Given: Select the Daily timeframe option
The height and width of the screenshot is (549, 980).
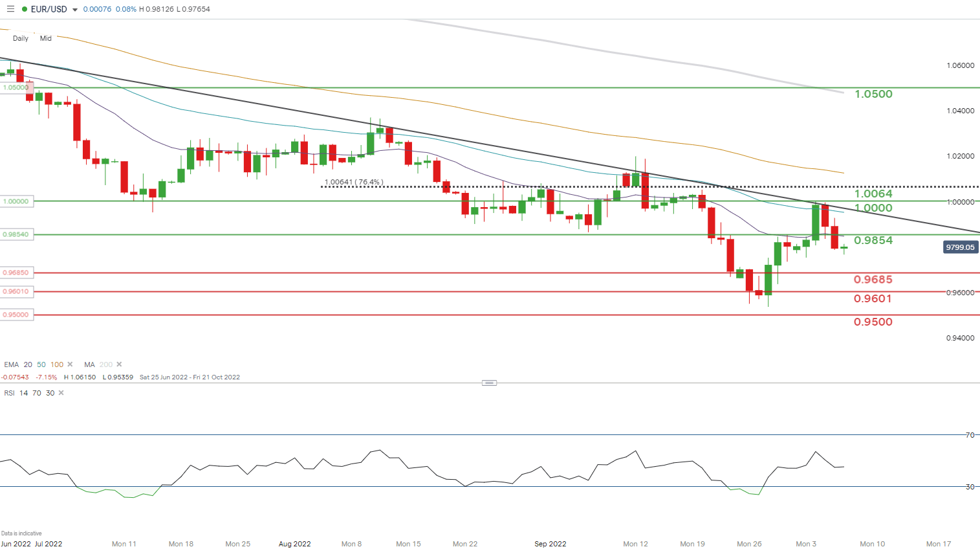Looking at the screenshot, I should (21, 38).
